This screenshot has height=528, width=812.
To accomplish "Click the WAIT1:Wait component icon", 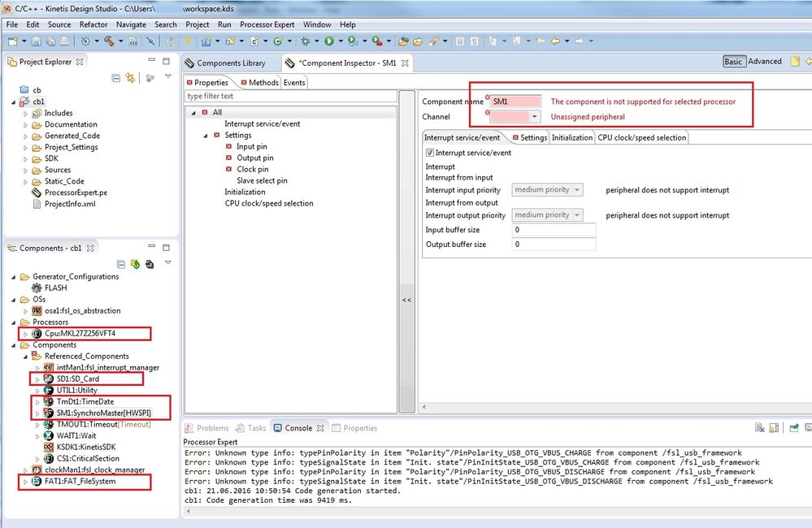I will 48,436.
